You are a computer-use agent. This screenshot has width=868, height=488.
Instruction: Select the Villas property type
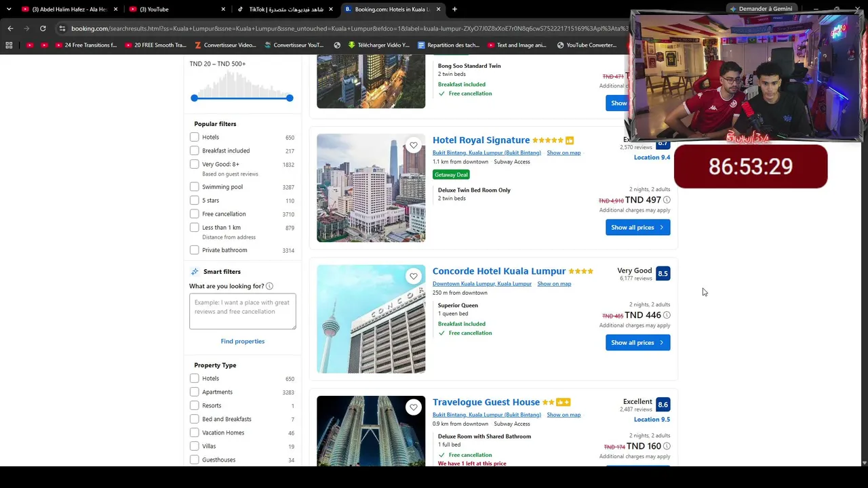pos(195,446)
